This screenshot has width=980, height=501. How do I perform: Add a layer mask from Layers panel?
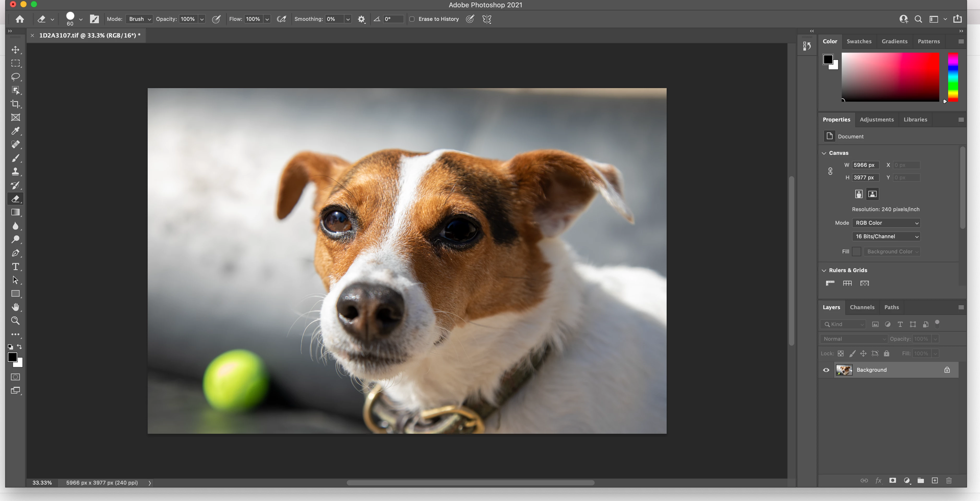point(893,480)
